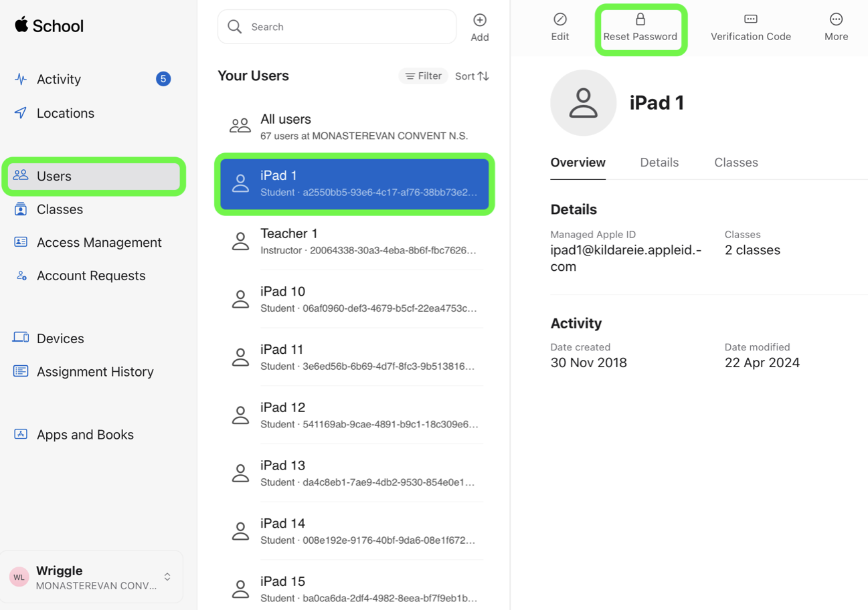Click the Activity badge showing 5
868x610 pixels.
(x=163, y=79)
